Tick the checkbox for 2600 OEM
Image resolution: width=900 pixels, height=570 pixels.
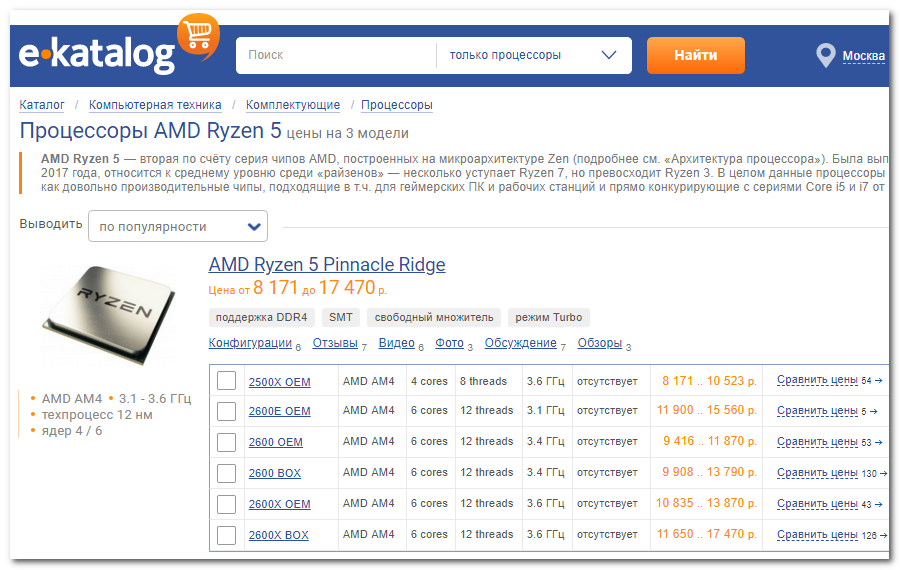coord(227,442)
